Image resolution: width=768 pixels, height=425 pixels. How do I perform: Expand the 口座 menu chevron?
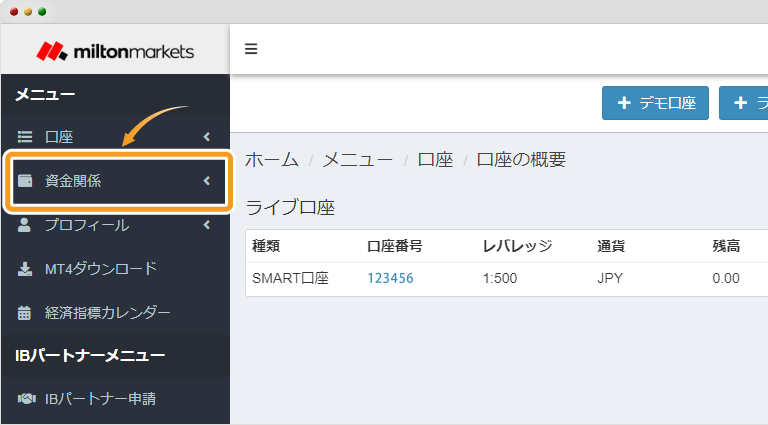click(206, 137)
